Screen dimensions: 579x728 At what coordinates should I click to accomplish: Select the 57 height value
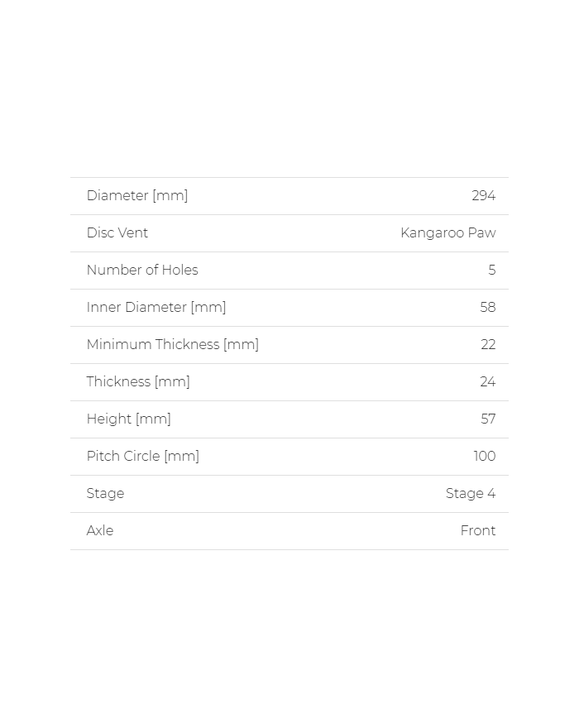point(488,419)
